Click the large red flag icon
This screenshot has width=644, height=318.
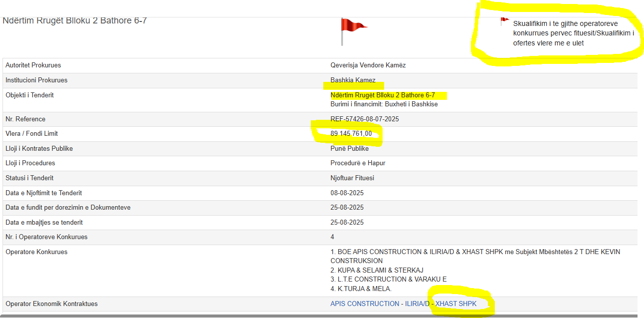pos(353,28)
